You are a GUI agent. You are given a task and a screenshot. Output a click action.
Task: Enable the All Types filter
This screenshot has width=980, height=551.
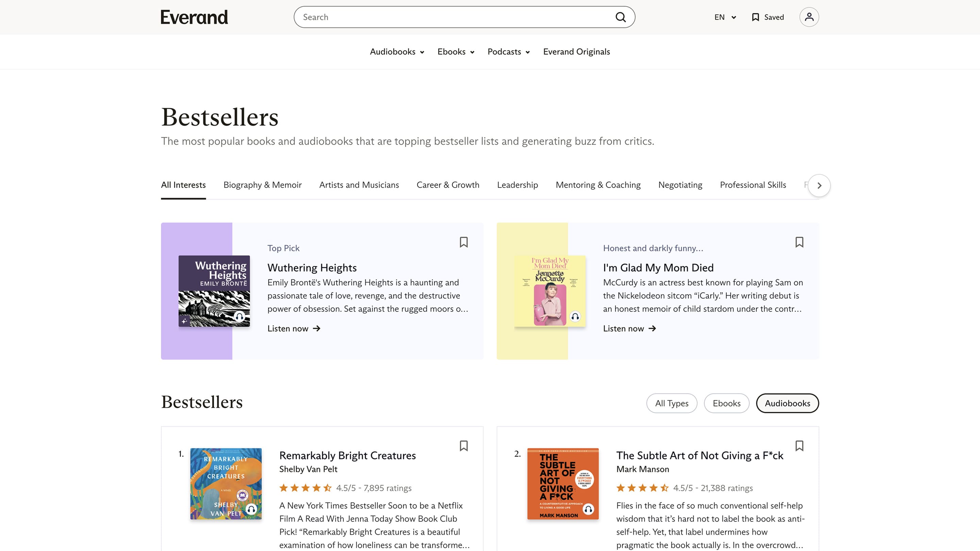(671, 403)
